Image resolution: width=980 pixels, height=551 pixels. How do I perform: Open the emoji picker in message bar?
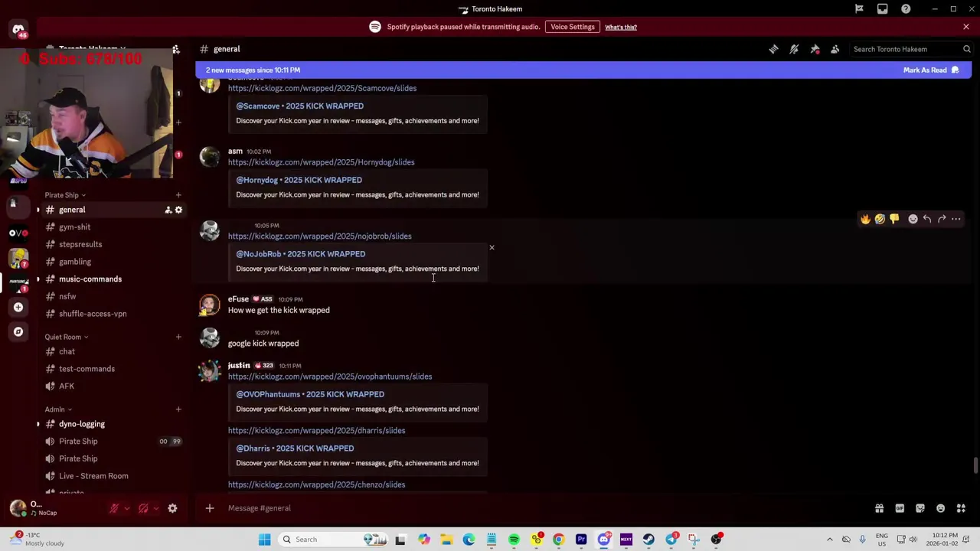(x=940, y=508)
